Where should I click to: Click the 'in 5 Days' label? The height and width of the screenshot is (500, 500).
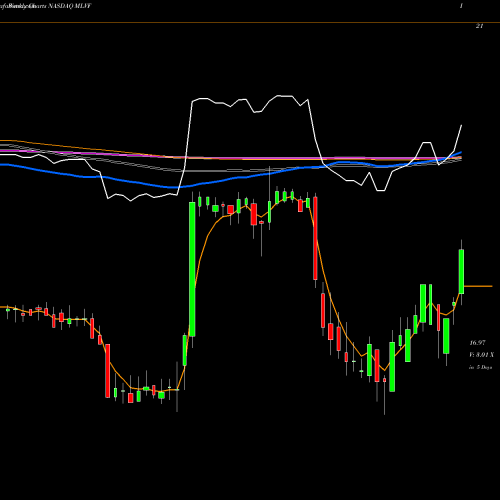click(480, 367)
